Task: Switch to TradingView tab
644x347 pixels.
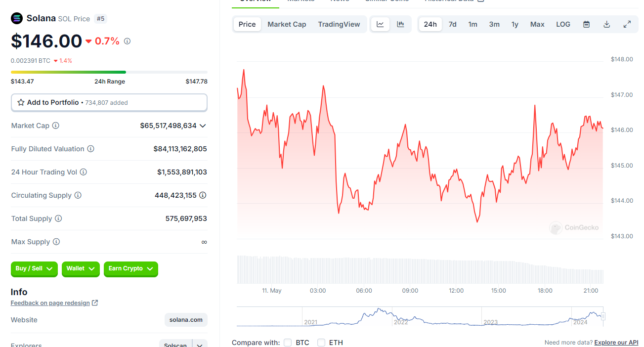Action: tap(339, 24)
